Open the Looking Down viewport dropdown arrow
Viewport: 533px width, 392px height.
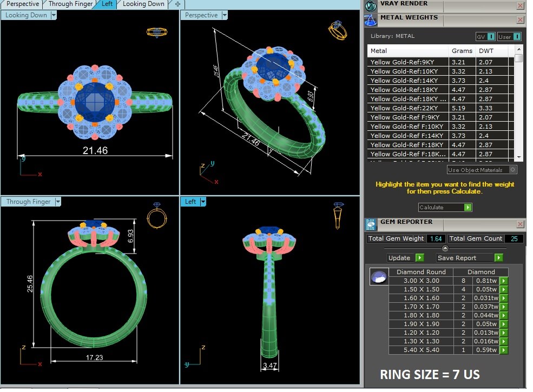tap(54, 15)
